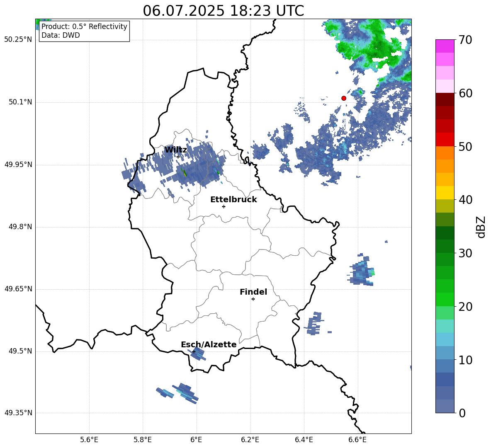Click the cross marker under Wiltz
This screenshot has width=491, height=448.
[178, 157]
